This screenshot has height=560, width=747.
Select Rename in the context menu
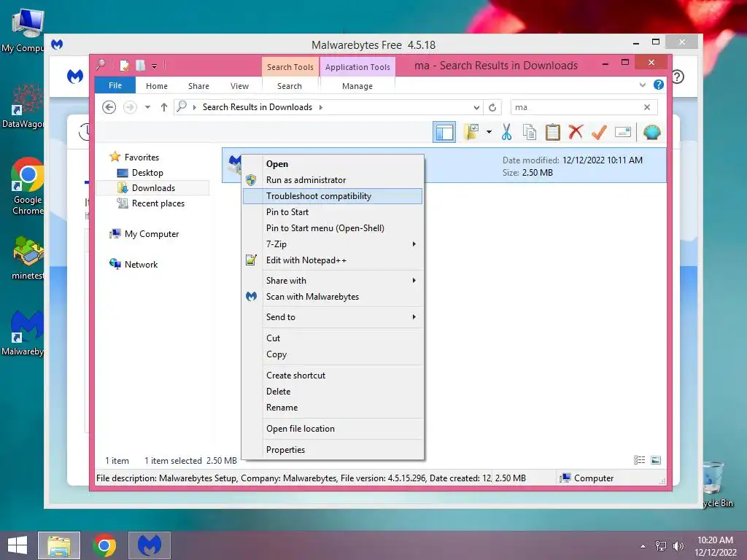coord(333,408)
